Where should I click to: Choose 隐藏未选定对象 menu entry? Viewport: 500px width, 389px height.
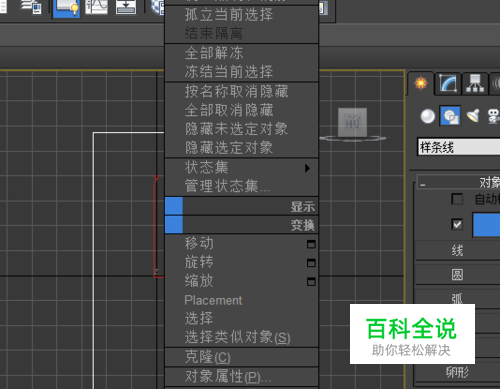242,129
